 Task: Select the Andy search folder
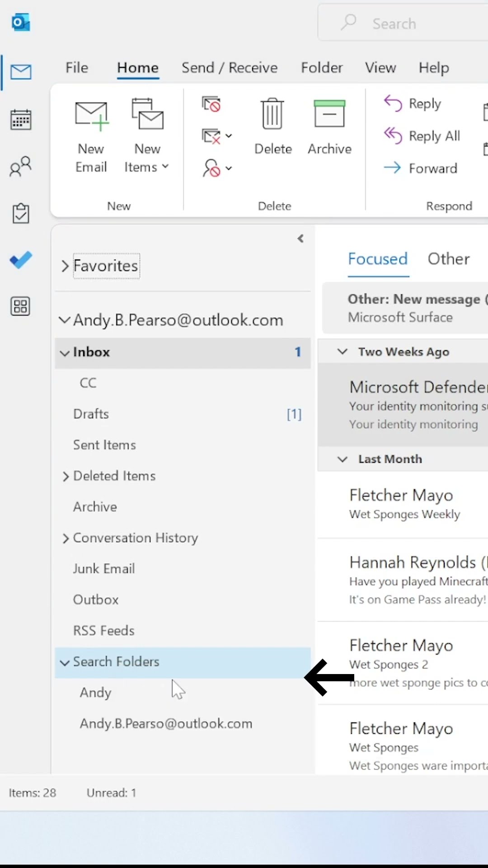coord(183,693)
